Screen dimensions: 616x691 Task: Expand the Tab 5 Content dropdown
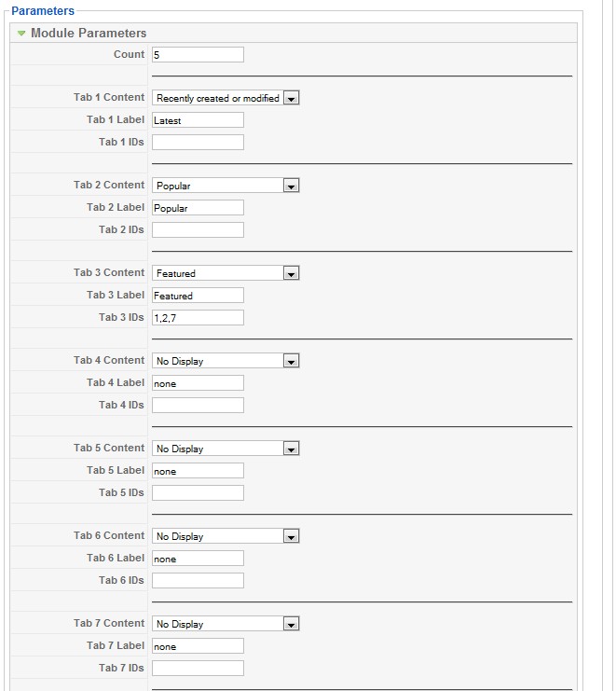pos(226,449)
